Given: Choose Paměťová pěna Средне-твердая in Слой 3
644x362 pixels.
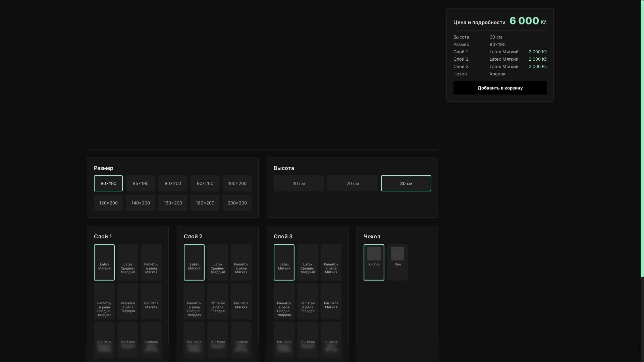Looking at the screenshot, I should [x=284, y=301].
